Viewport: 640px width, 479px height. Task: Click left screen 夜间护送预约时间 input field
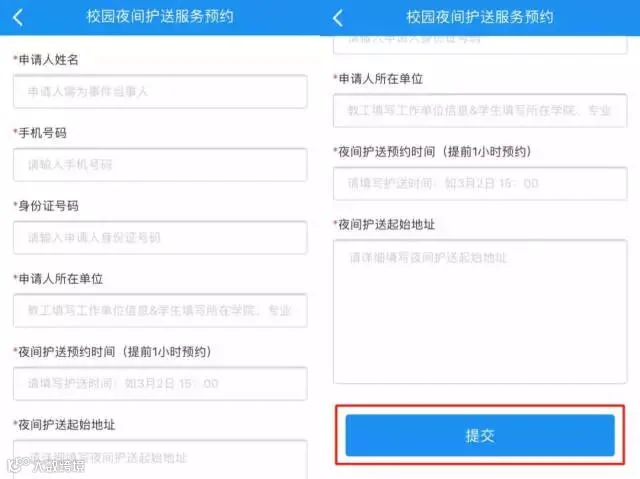[160, 384]
